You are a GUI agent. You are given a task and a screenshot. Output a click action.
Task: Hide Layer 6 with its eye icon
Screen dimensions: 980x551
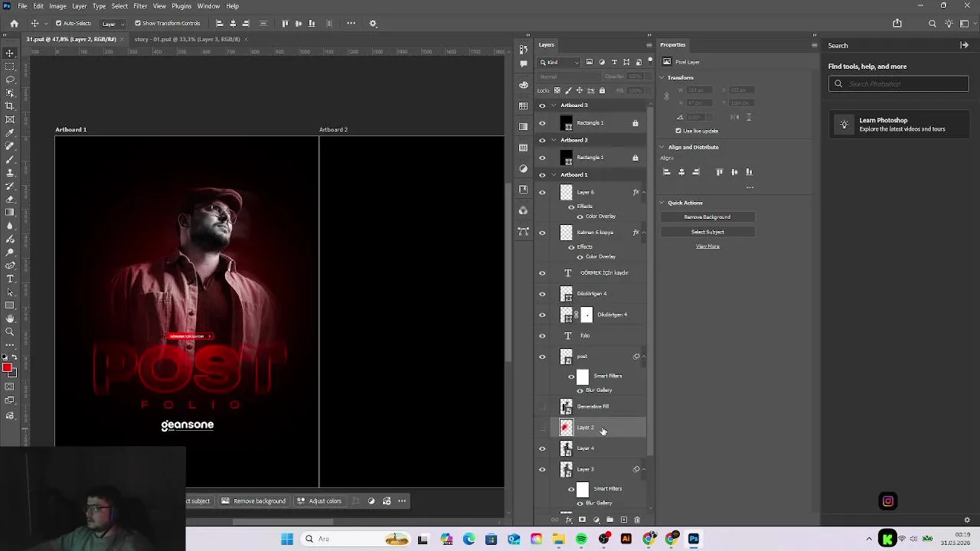542,192
